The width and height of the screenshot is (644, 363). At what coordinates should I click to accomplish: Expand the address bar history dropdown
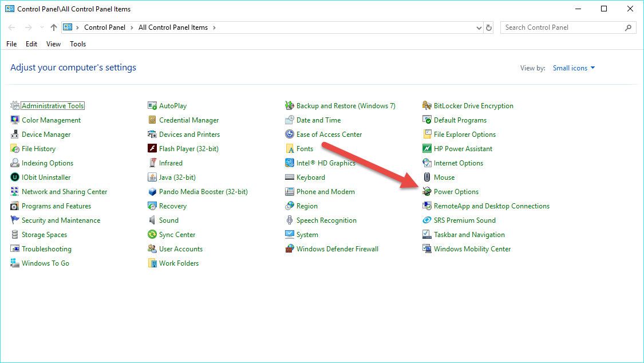coord(479,27)
